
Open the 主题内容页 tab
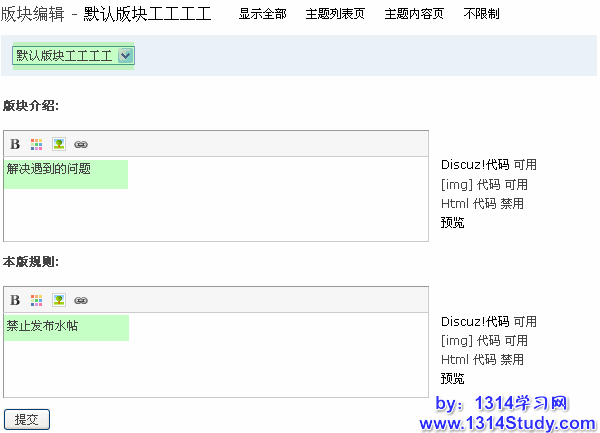(x=414, y=14)
